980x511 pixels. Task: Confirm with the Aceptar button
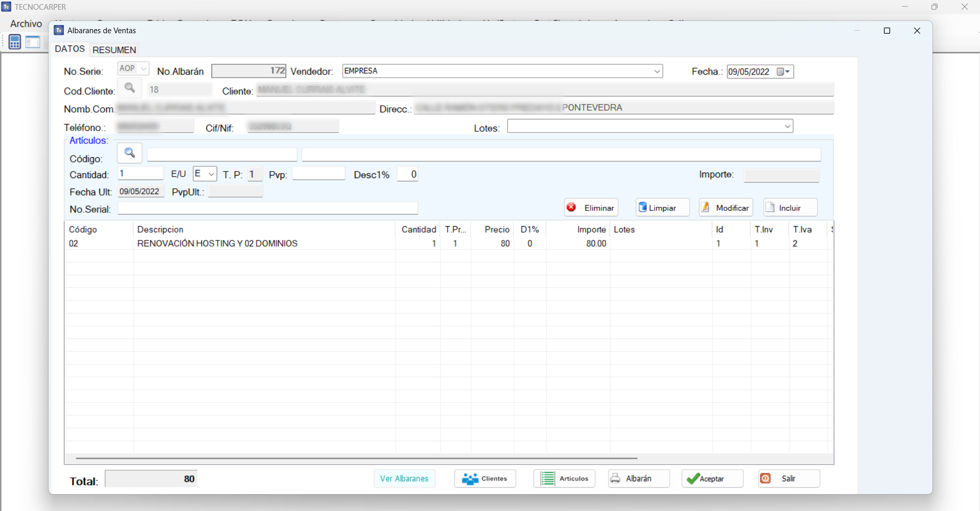click(712, 479)
